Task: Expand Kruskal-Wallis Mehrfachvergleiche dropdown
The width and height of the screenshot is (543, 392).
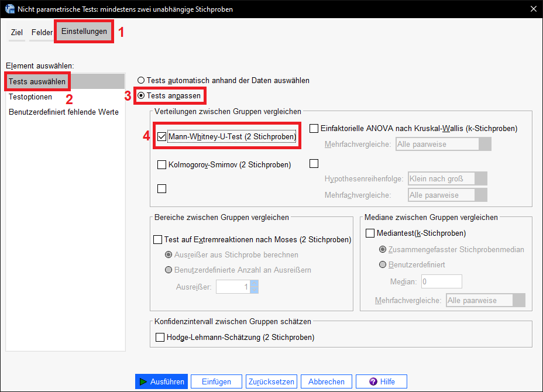Action: (443, 145)
